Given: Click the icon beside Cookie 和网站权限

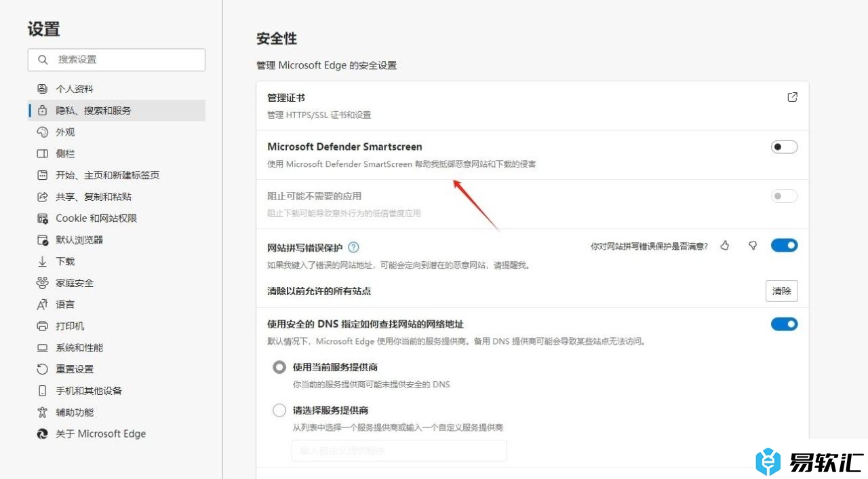Looking at the screenshot, I should pos(43,218).
